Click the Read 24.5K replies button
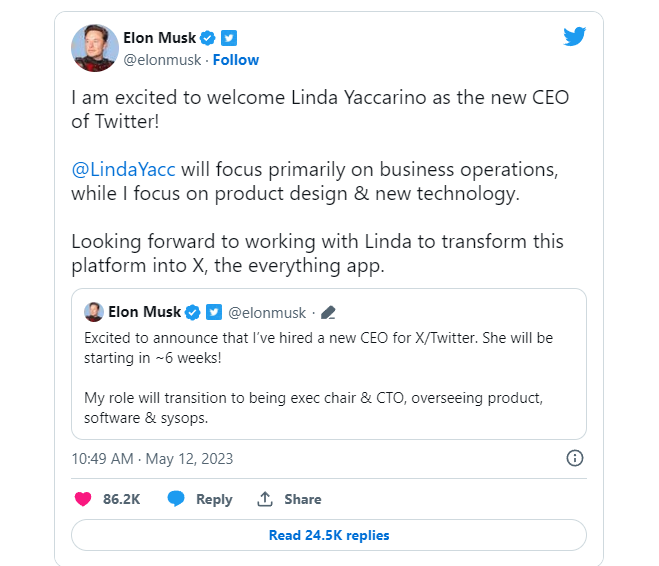659x566 pixels. (329, 535)
